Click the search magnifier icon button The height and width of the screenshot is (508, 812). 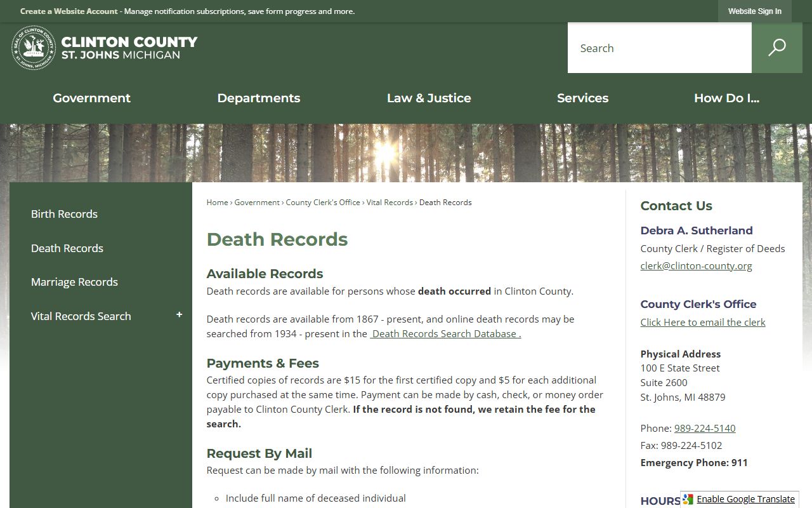pyautogui.click(x=777, y=48)
